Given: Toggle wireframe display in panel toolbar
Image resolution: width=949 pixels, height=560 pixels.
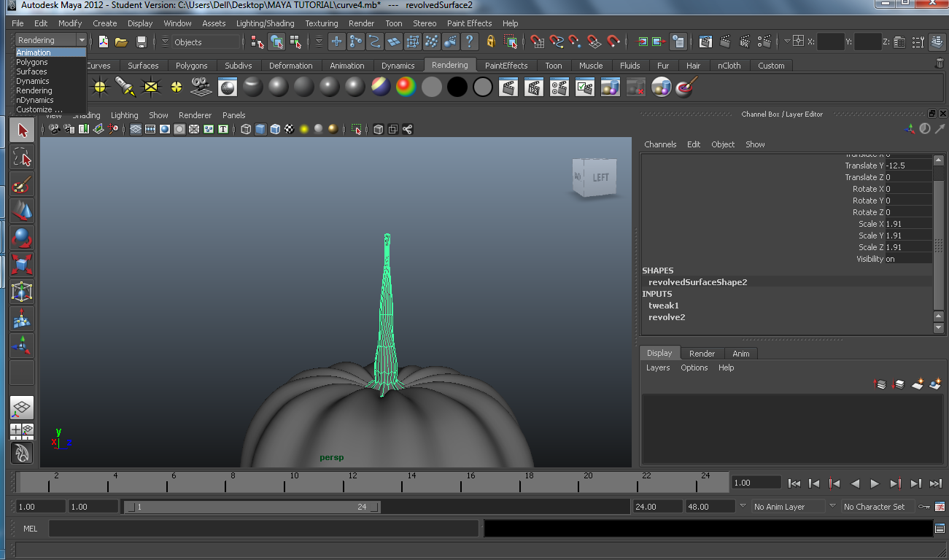Looking at the screenshot, I should click(246, 129).
